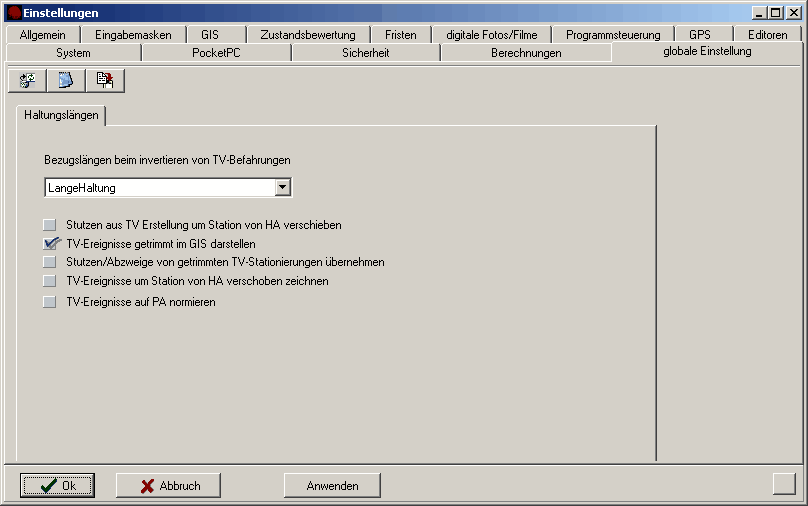Click the refresh/sync settings toolbar icon
The width and height of the screenshot is (808, 506).
pyautogui.click(x=27, y=81)
